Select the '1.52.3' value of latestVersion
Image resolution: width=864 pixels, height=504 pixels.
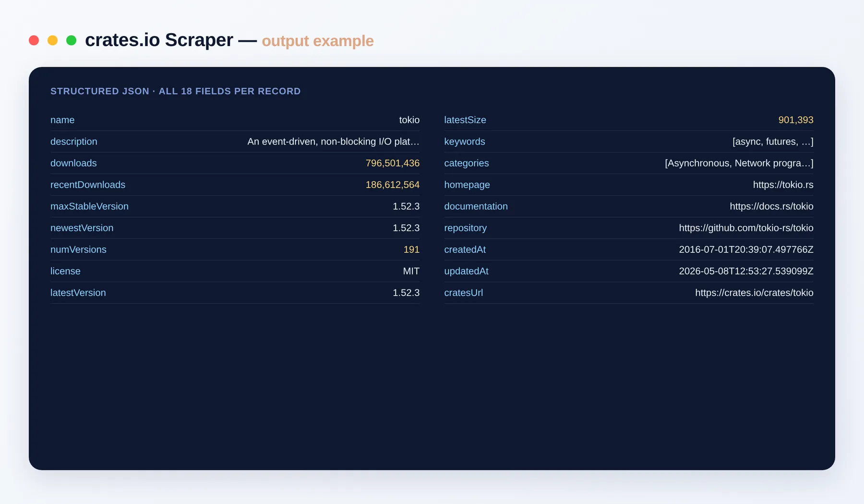click(x=406, y=293)
